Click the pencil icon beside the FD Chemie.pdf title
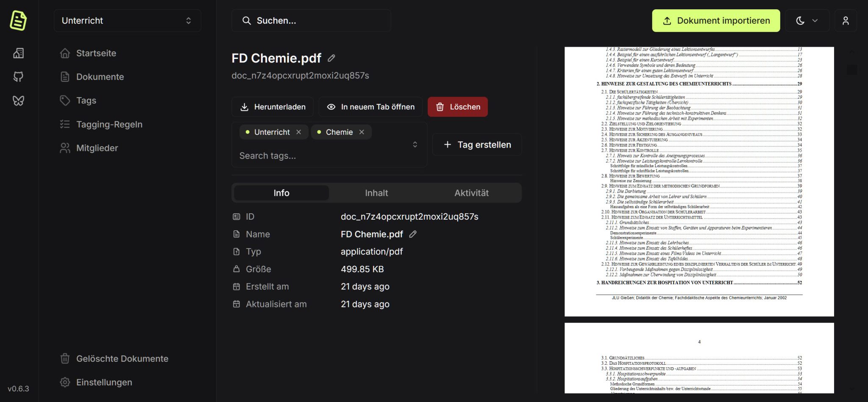The image size is (868, 402). 331,58
